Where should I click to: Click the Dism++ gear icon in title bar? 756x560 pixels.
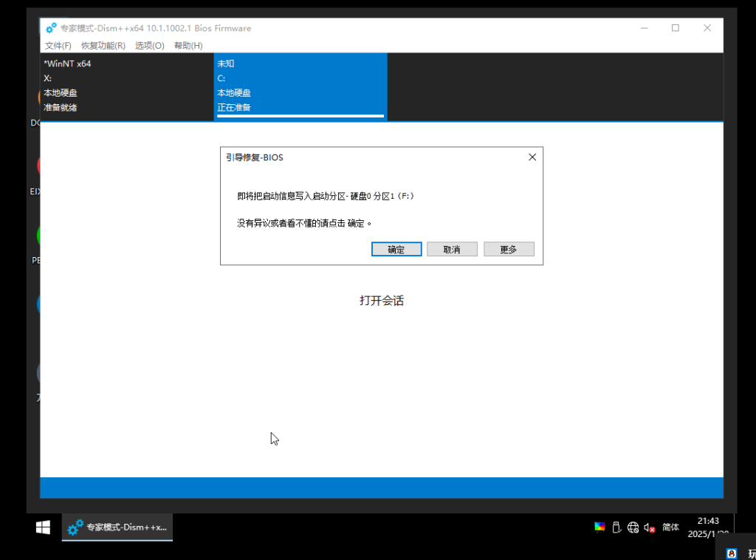coord(51,28)
